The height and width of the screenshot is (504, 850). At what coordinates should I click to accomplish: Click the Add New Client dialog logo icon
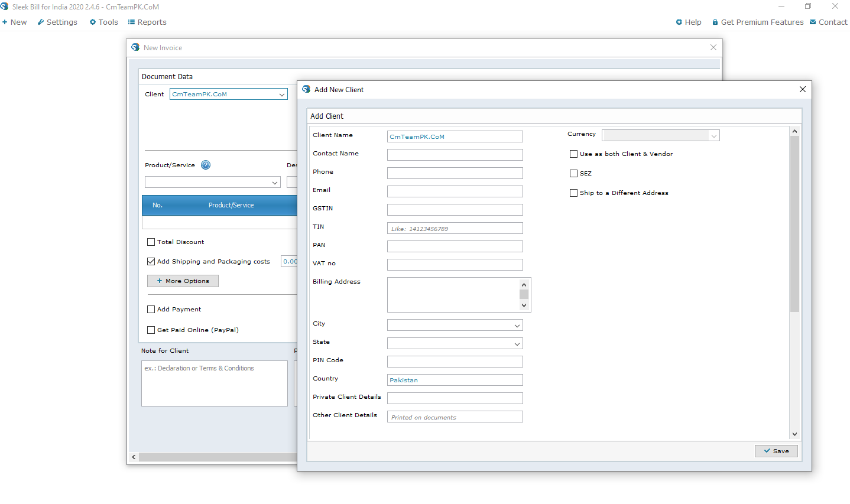306,89
